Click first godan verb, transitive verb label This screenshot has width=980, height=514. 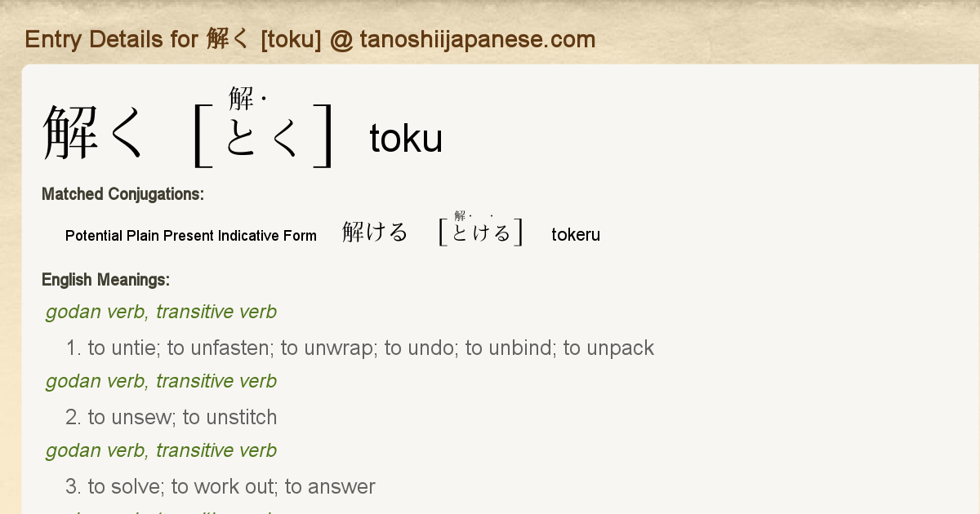click(161, 312)
